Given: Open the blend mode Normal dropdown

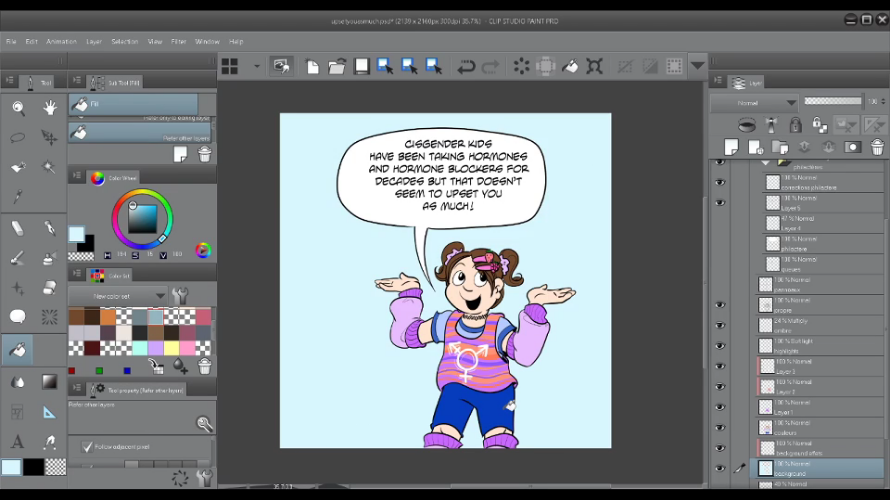Looking at the screenshot, I should click(x=754, y=103).
